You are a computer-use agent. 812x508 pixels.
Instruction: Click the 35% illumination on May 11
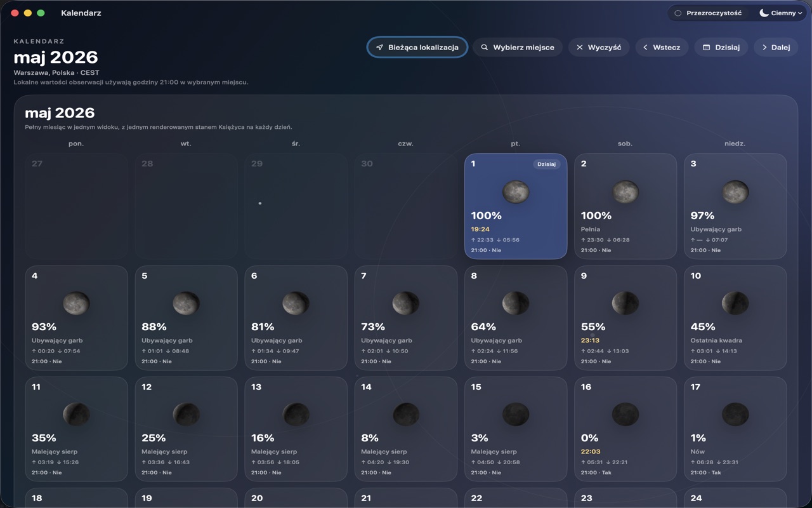[44, 438]
